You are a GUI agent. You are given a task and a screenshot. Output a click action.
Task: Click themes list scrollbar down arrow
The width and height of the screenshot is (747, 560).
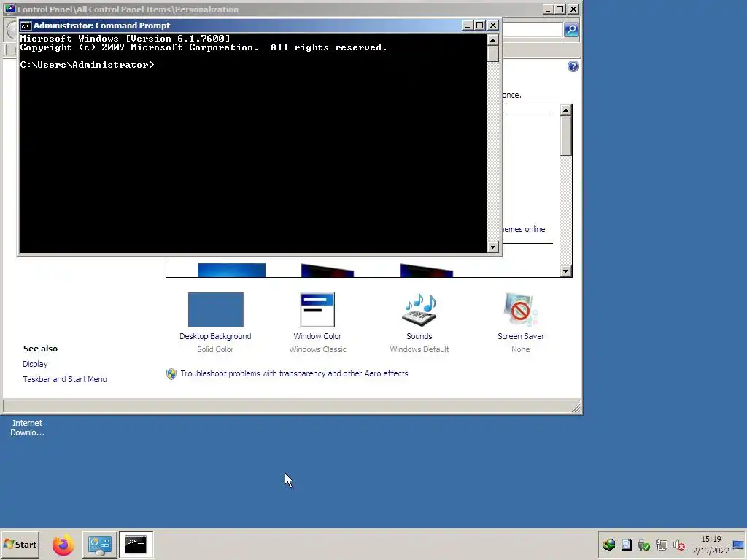[x=565, y=271]
